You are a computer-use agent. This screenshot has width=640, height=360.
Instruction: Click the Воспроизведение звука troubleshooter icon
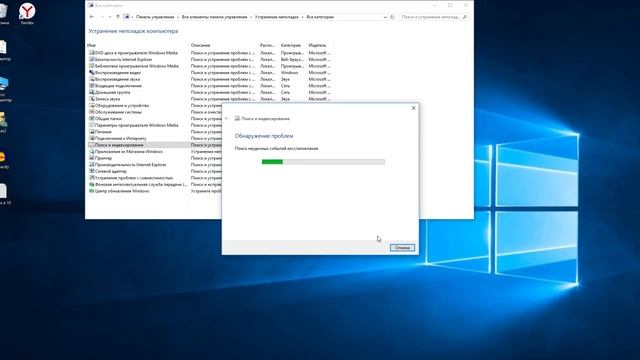(91, 79)
